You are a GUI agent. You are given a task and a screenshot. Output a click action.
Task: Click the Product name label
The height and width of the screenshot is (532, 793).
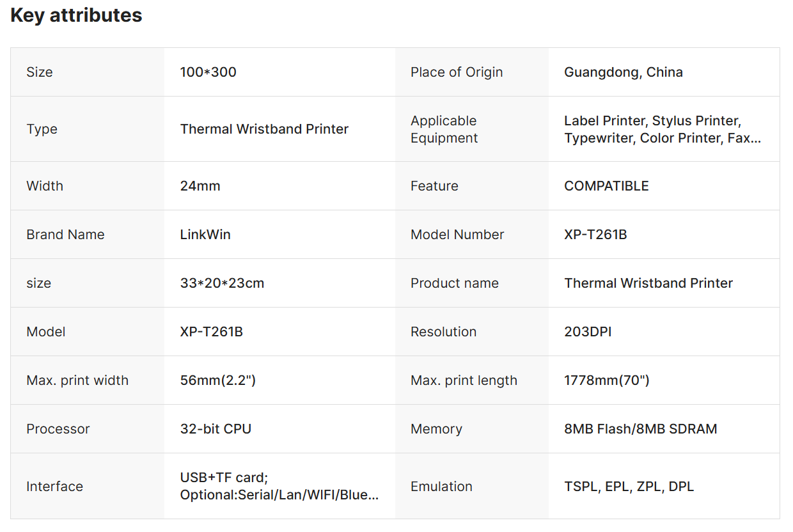click(454, 283)
